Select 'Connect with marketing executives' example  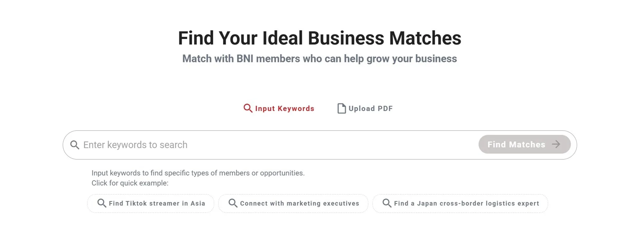(x=299, y=203)
